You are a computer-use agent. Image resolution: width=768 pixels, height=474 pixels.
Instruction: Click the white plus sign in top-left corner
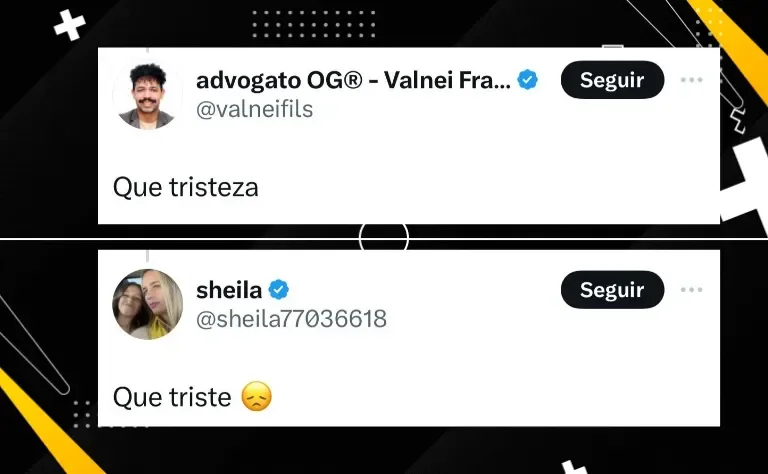click(x=70, y=24)
